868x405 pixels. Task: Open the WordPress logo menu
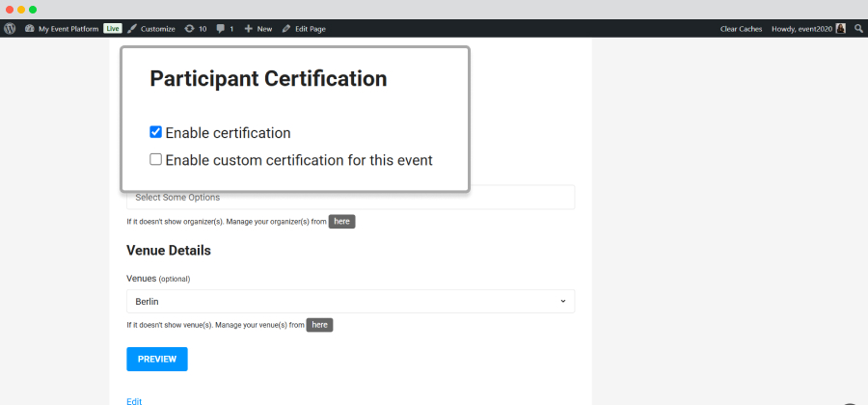10,29
